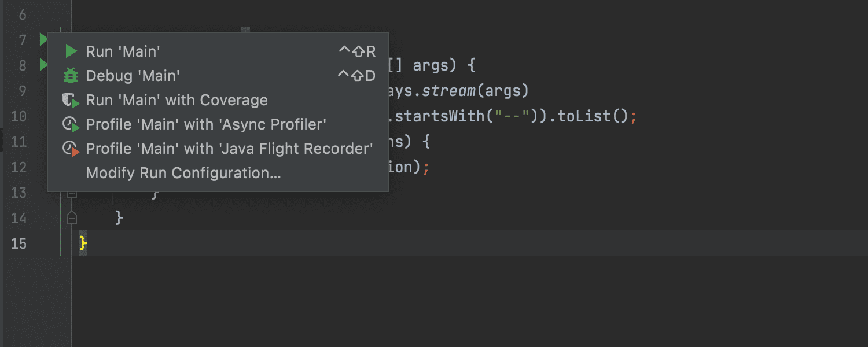
Task: Click the Java Flight Recorder profiler icon
Action: pos(71,148)
